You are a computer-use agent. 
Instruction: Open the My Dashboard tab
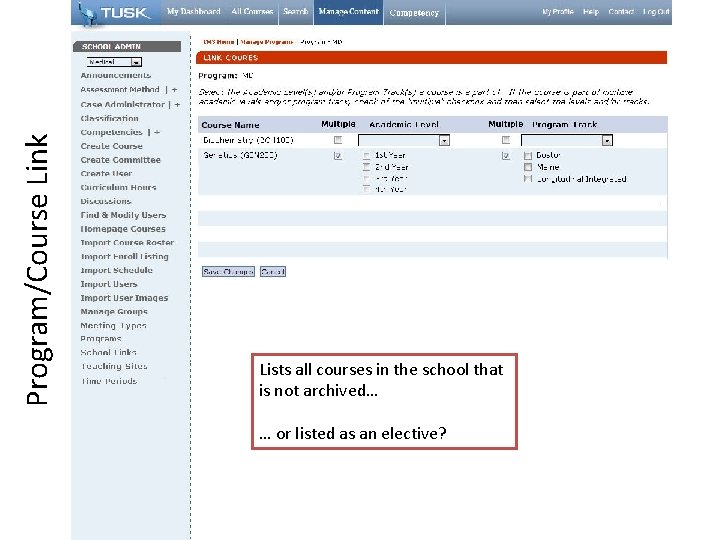point(193,11)
